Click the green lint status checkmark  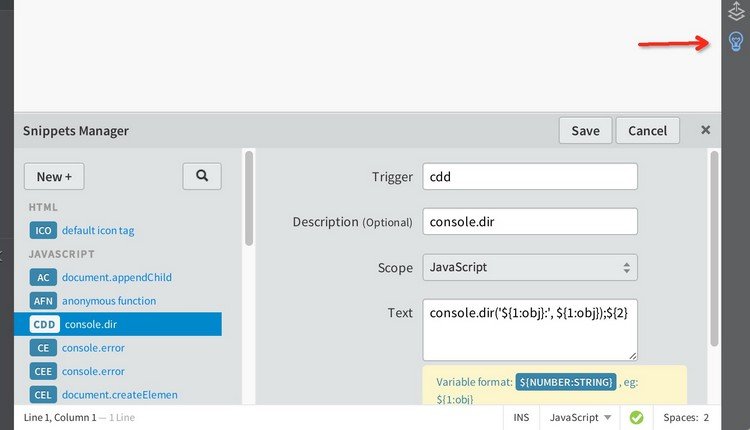632,417
